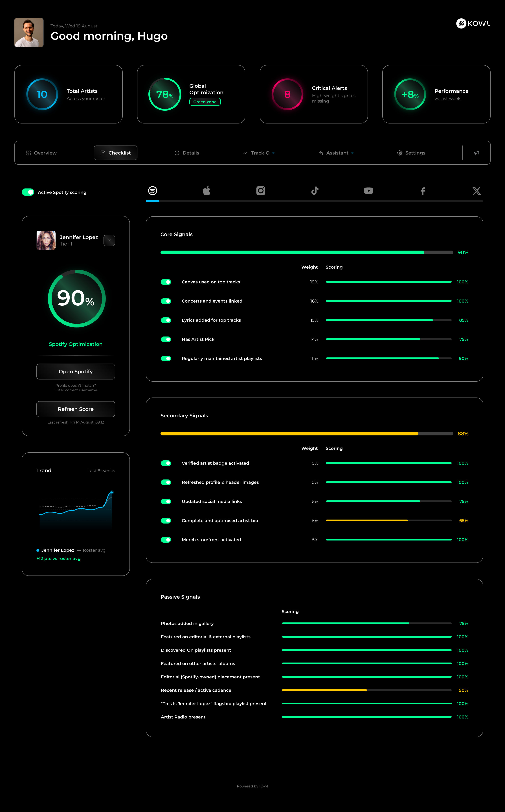Click the Refresh Score button

coord(76,409)
